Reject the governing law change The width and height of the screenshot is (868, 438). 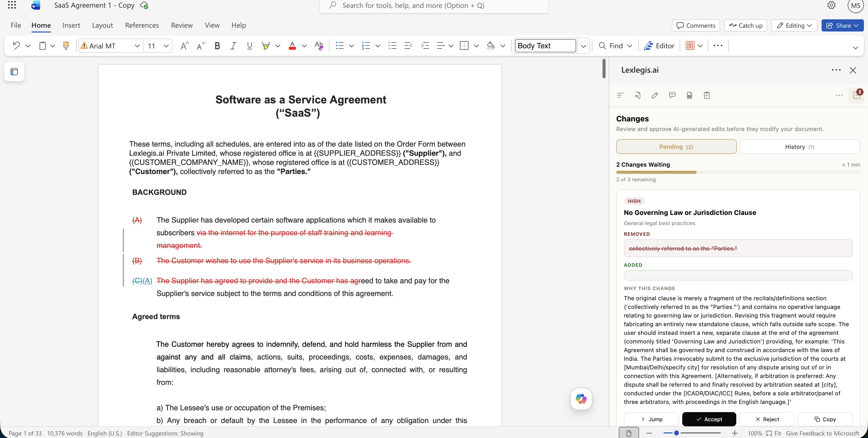tap(767, 419)
